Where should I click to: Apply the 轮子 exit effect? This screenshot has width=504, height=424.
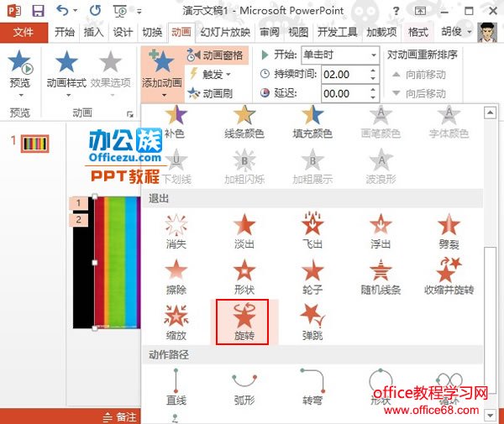312,277
